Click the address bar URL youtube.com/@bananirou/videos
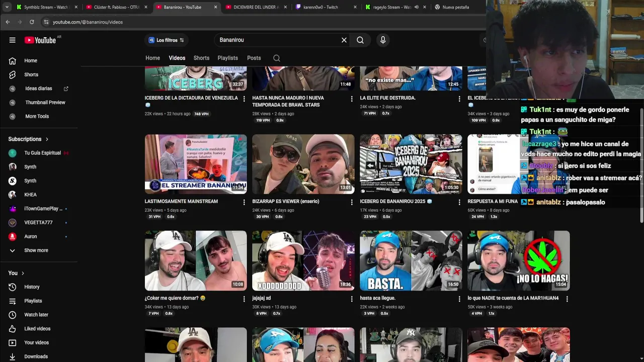 (x=88, y=22)
